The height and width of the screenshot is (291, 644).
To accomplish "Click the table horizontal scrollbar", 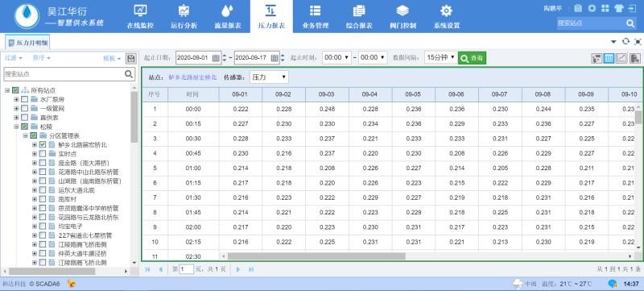I will coord(316,256).
